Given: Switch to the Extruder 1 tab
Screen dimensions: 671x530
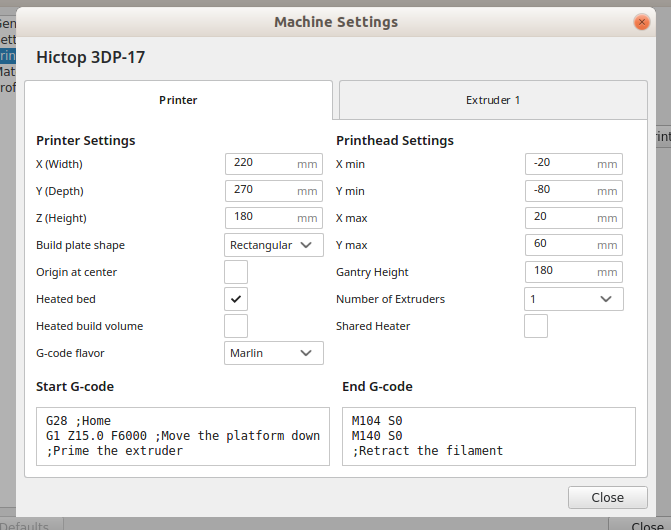Looking at the screenshot, I should [x=492, y=100].
